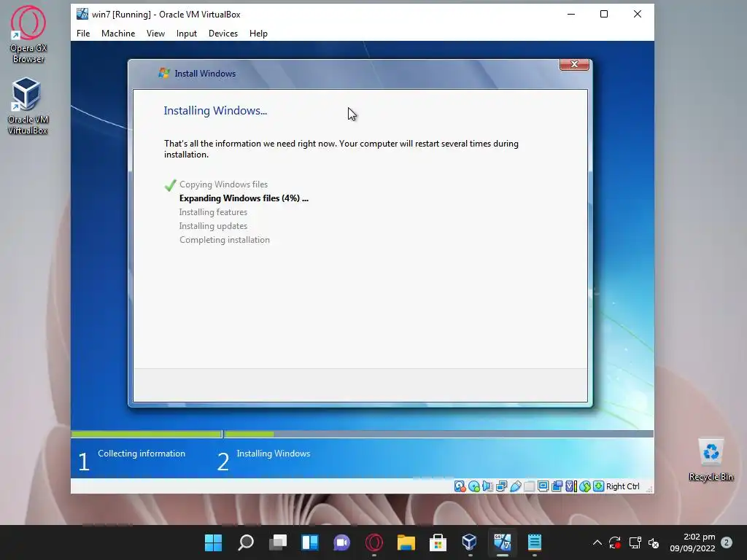Open the Chat taskbar icon
The image size is (747, 560).
[341, 542]
